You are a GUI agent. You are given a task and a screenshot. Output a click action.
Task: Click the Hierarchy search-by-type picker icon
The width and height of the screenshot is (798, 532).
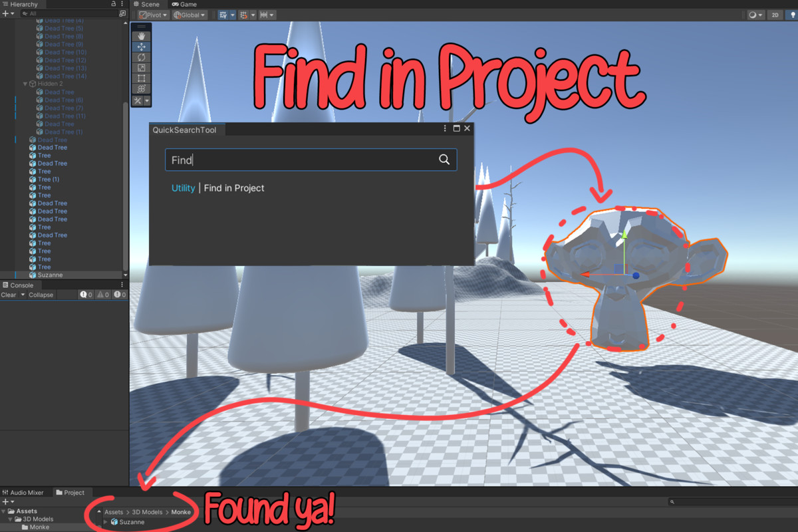(122, 13)
